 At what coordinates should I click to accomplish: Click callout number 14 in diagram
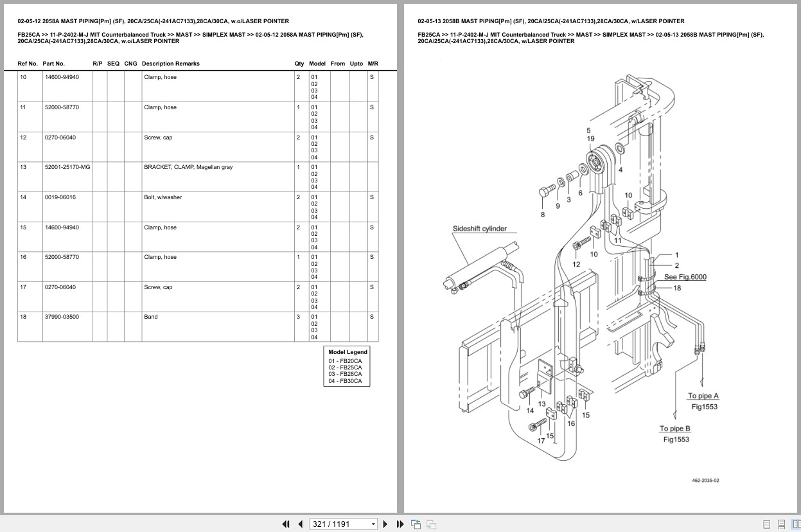pyautogui.click(x=530, y=411)
